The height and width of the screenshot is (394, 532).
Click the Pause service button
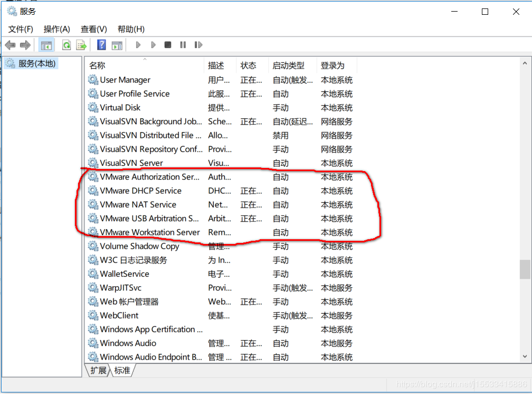pos(182,45)
